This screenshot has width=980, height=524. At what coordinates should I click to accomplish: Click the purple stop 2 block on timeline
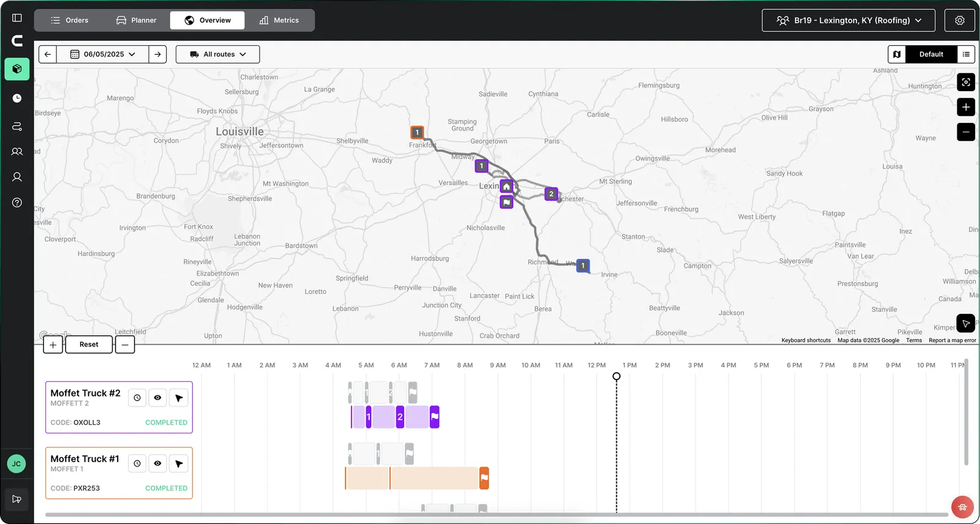400,417
